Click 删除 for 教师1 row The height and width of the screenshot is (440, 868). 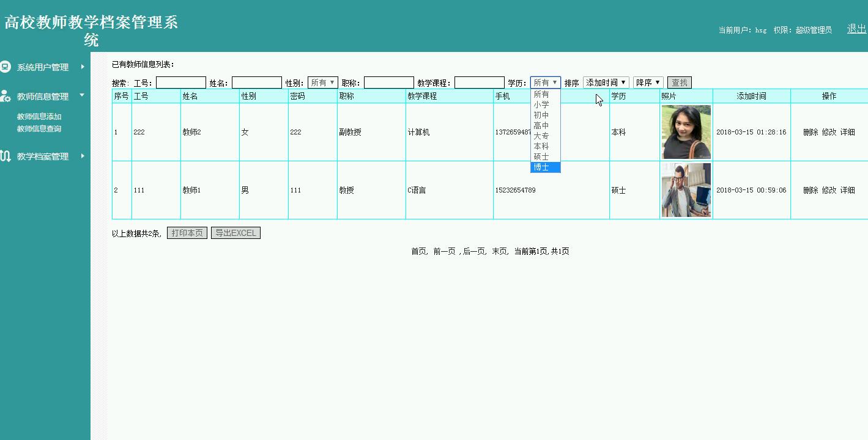[811, 190]
